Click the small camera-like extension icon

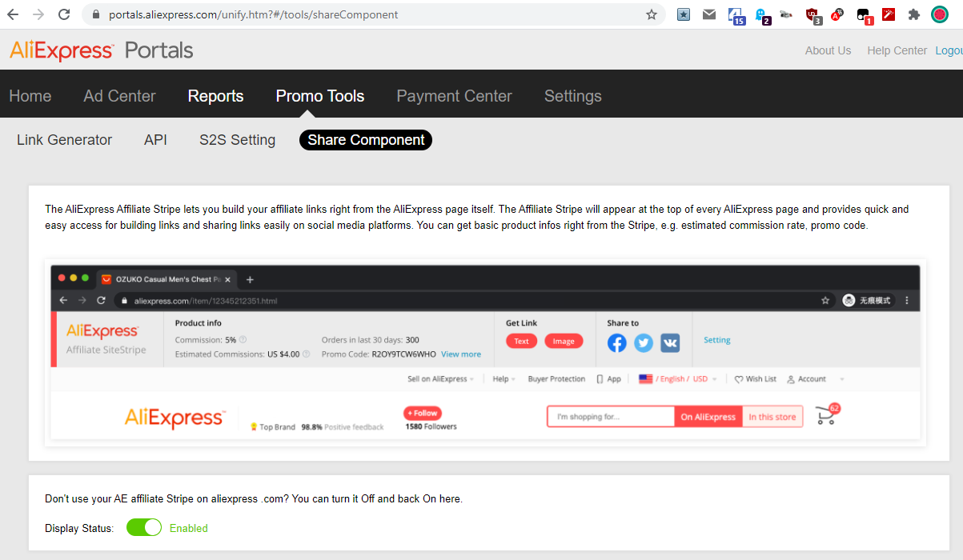coord(786,14)
